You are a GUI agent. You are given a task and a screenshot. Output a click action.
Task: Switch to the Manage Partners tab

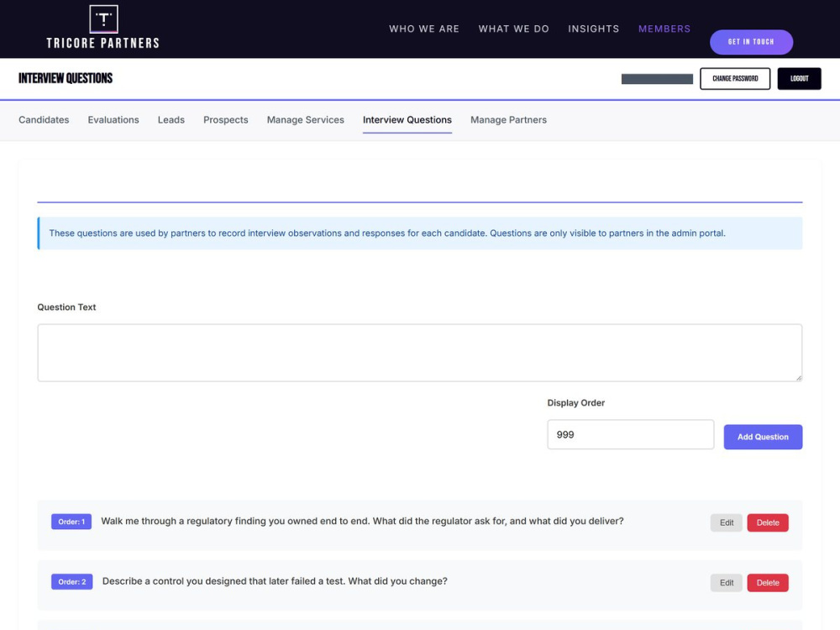508,120
